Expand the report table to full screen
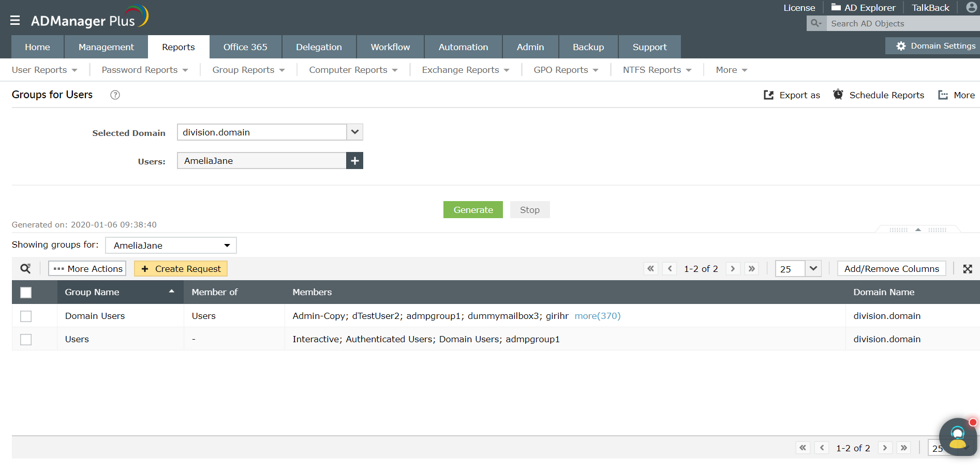Viewport: 980px width, 473px height. pos(968,268)
